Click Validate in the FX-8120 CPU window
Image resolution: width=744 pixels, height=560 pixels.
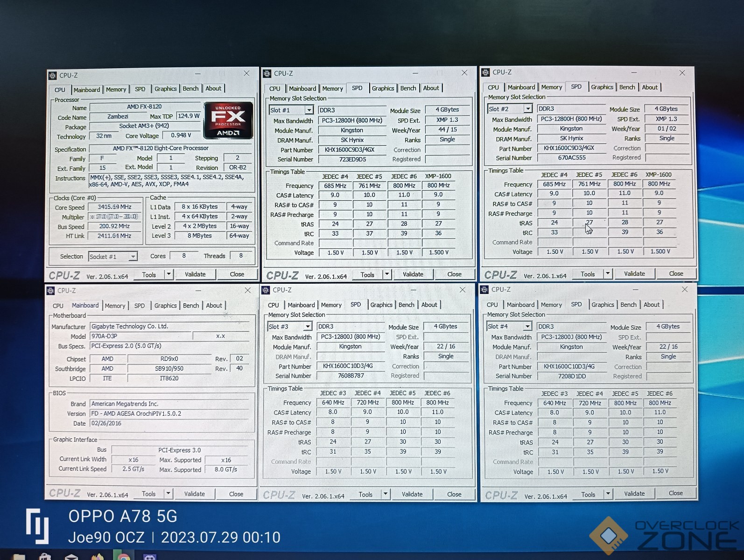point(195,274)
